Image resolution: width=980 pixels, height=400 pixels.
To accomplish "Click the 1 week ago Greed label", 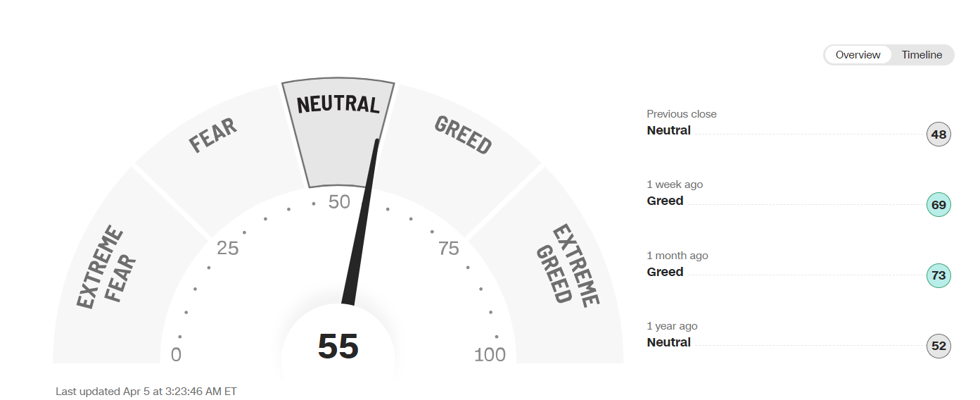I will pyautogui.click(x=666, y=201).
